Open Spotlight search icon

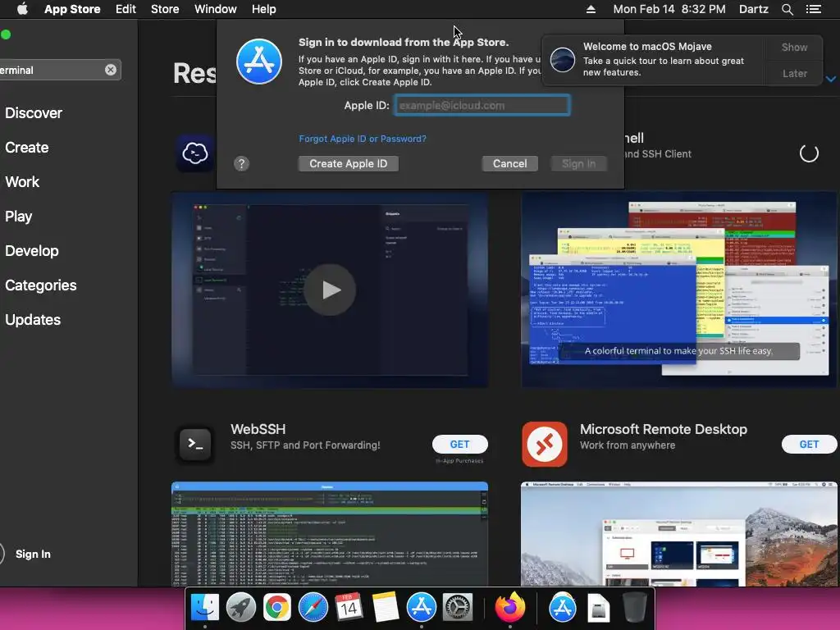coord(787,9)
